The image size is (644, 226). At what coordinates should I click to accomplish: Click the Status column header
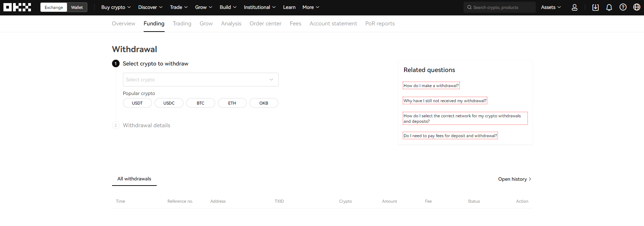[x=474, y=201]
